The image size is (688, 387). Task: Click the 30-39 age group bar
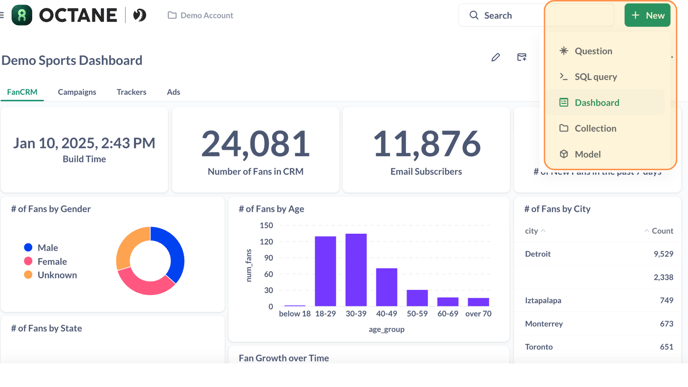click(356, 270)
